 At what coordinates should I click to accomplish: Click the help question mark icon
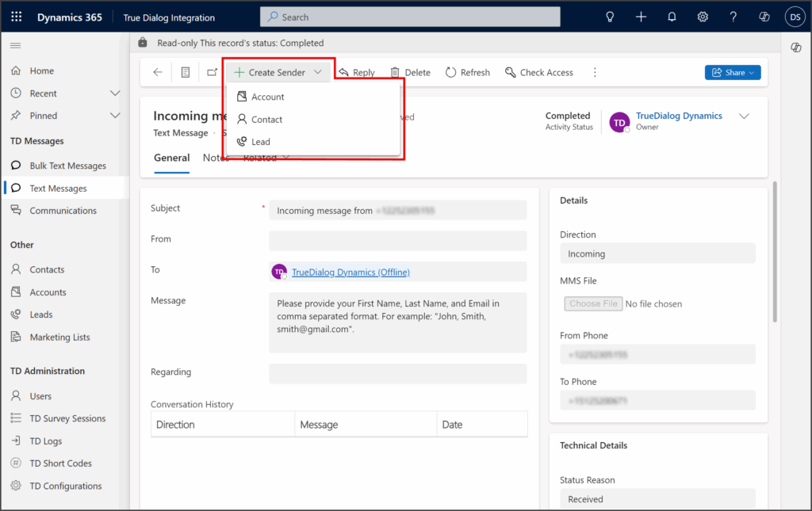click(x=733, y=17)
